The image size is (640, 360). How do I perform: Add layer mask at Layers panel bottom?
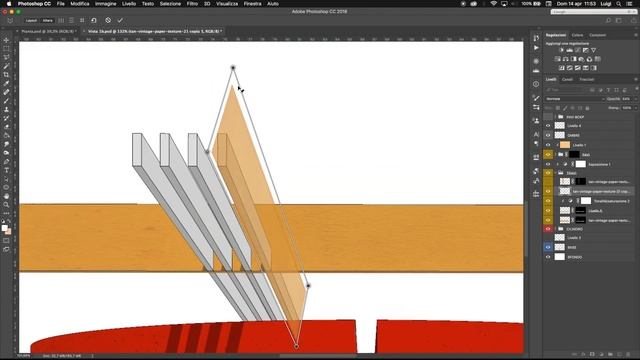pyautogui.click(x=592, y=354)
